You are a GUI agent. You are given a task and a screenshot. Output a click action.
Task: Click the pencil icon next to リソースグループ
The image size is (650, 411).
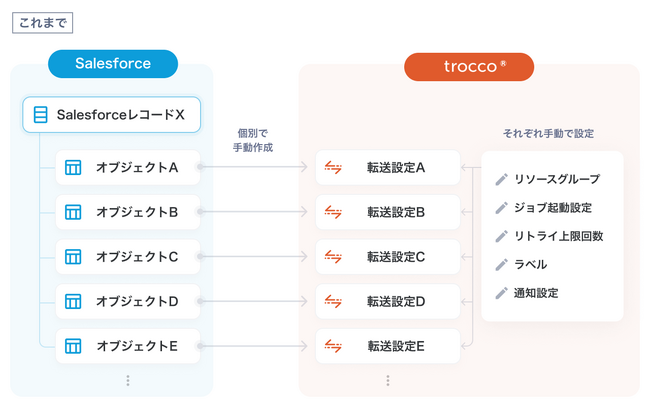(x=502, y=179)
